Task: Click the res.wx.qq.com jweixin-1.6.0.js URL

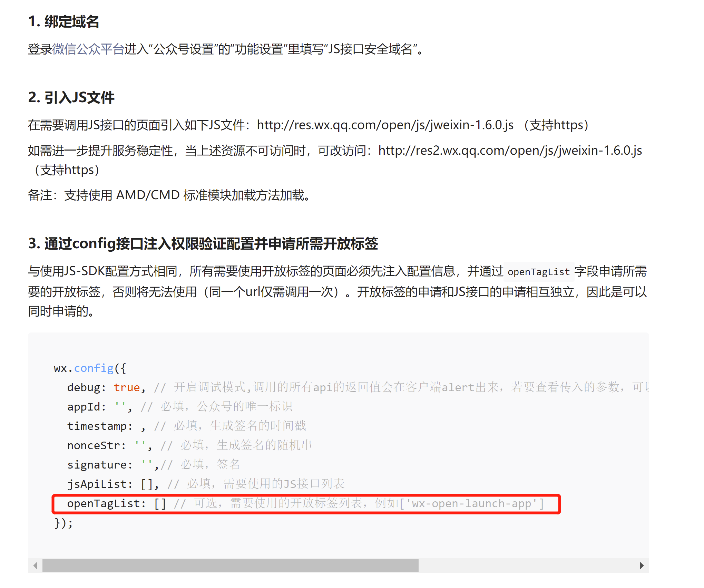Action: [385, 125]
